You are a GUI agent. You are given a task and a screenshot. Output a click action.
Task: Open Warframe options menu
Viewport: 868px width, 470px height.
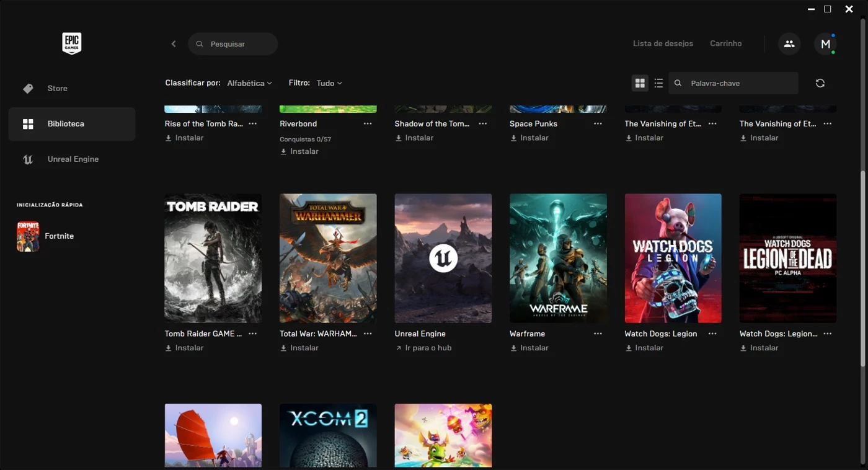point(598,334)
